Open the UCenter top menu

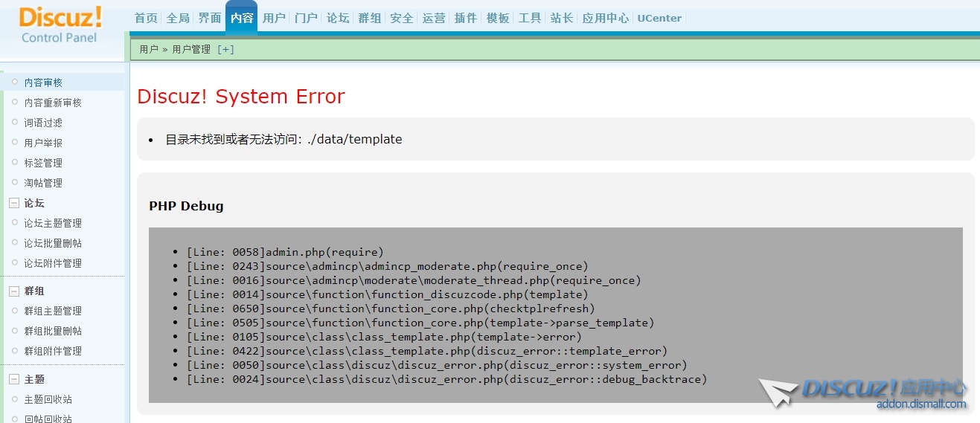[x=659, y=18]
